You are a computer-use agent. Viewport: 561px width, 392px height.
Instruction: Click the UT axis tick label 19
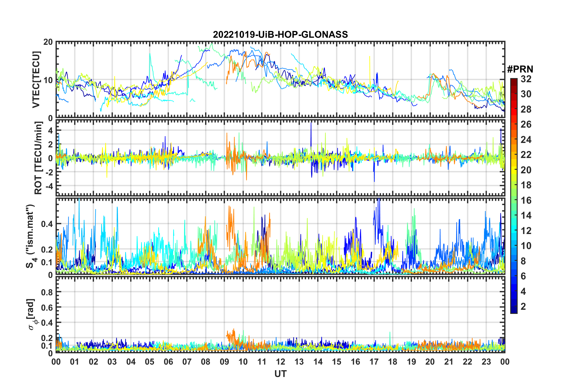click(x=411, y=362)
